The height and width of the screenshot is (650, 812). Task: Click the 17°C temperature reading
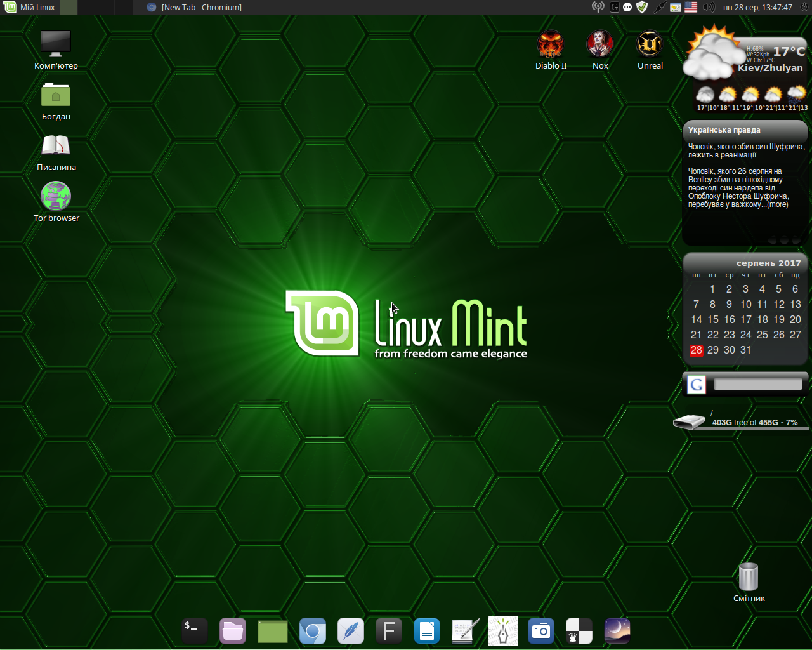coord(789,51)
